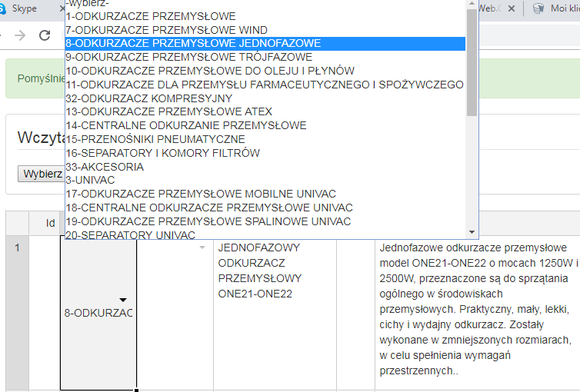Select 13-ODKURZACZE PRZEMYSŁOWE ATEX

click(265, 112)
